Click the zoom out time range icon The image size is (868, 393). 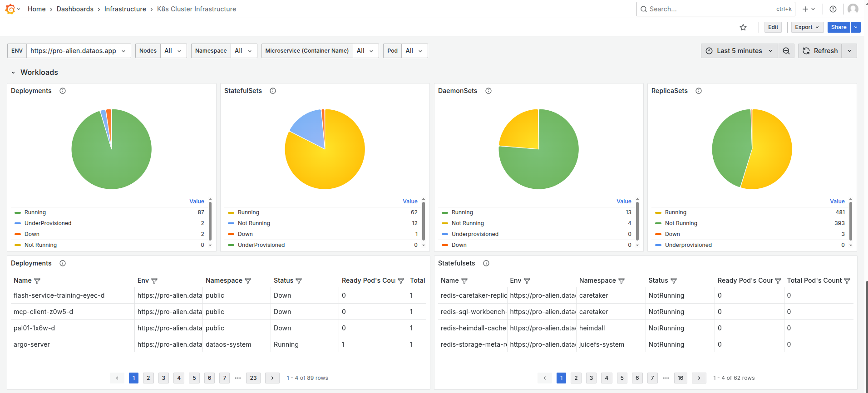[786, 51]
